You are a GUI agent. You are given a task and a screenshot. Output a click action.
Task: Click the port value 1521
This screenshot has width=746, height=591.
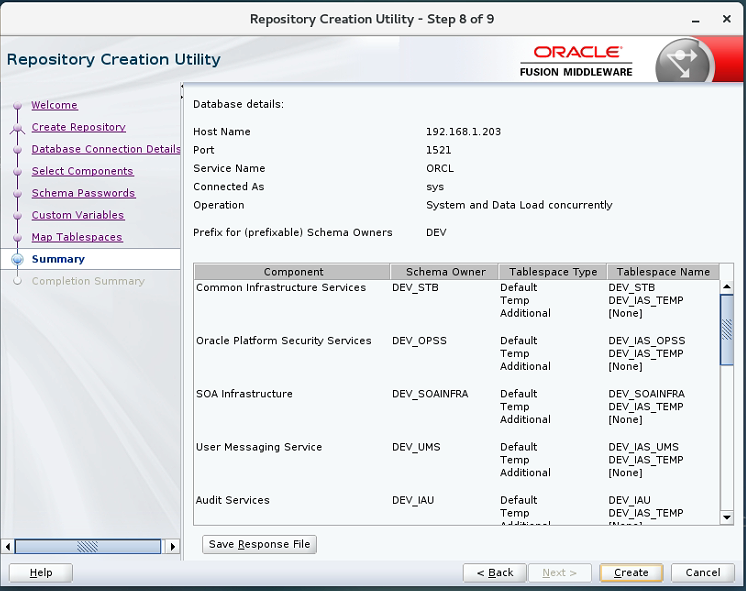point(439,150)
